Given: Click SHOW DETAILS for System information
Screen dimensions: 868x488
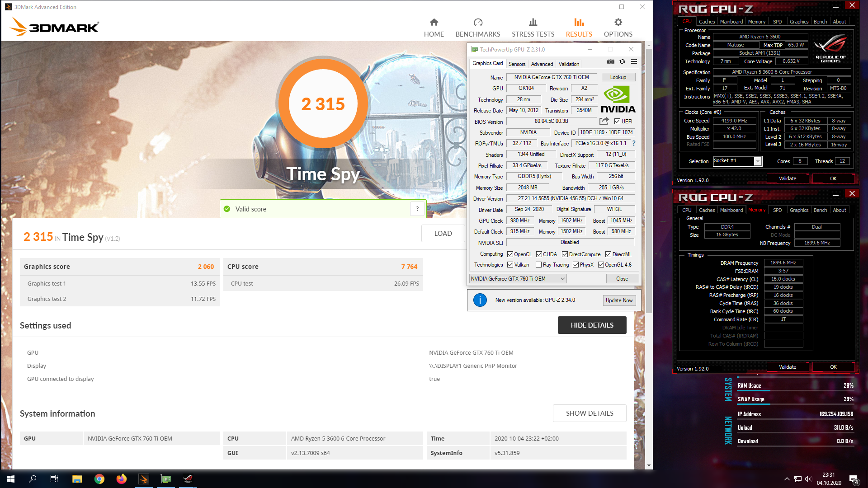Looking at the screenshot, I should pos(590,413).
